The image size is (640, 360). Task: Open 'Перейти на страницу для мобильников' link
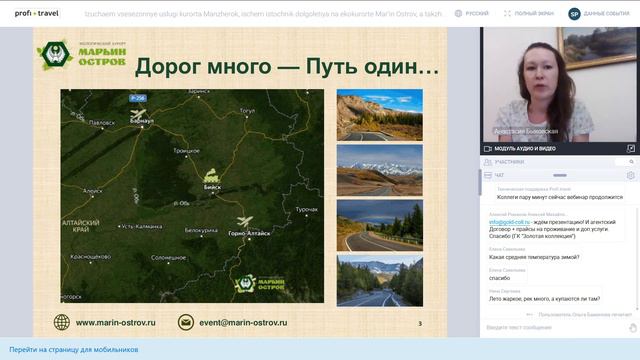[74, 350]
